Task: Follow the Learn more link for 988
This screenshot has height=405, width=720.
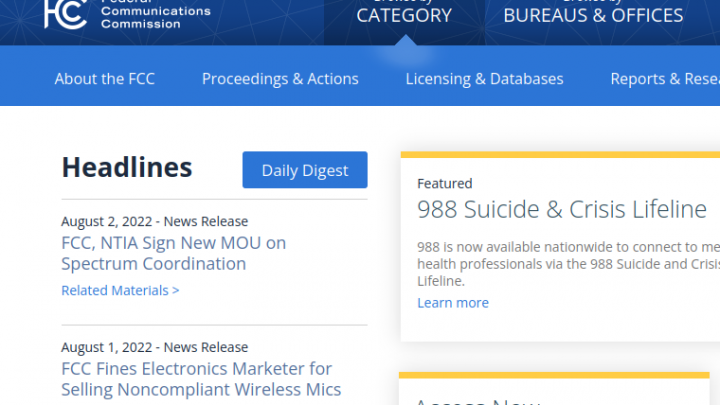Action: [453, 303]
